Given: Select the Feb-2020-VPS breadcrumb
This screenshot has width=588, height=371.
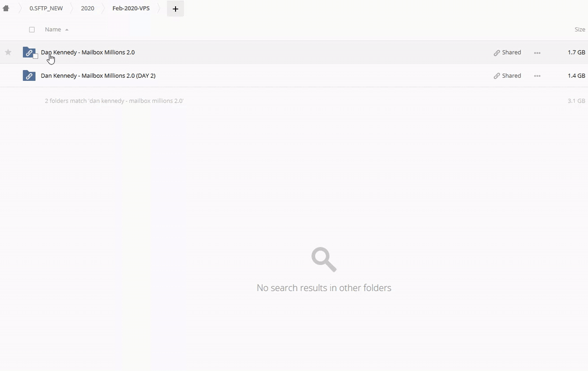Looking at the screenshot, I should (x=131, y=8).
